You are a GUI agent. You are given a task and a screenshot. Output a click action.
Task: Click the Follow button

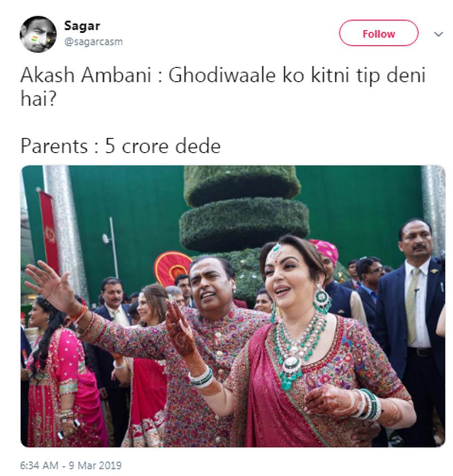(x=378, y=34)
